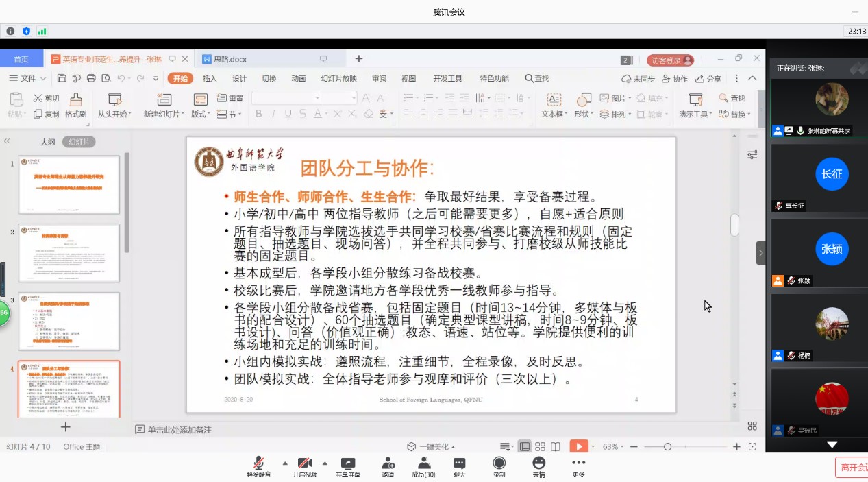Switch to slide sorter grid view

click(x=540, y=446)
